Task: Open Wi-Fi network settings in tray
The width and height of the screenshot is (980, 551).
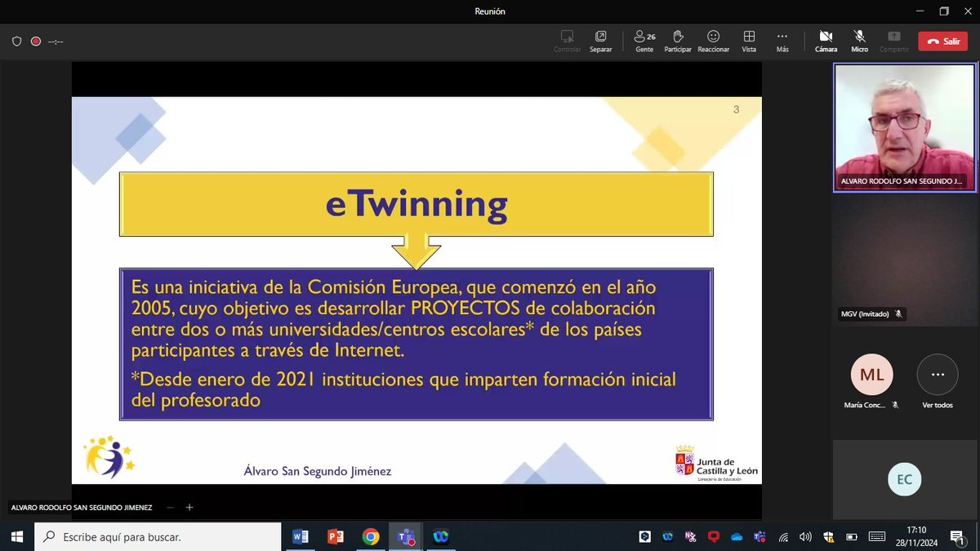Action: click(784, 536)
